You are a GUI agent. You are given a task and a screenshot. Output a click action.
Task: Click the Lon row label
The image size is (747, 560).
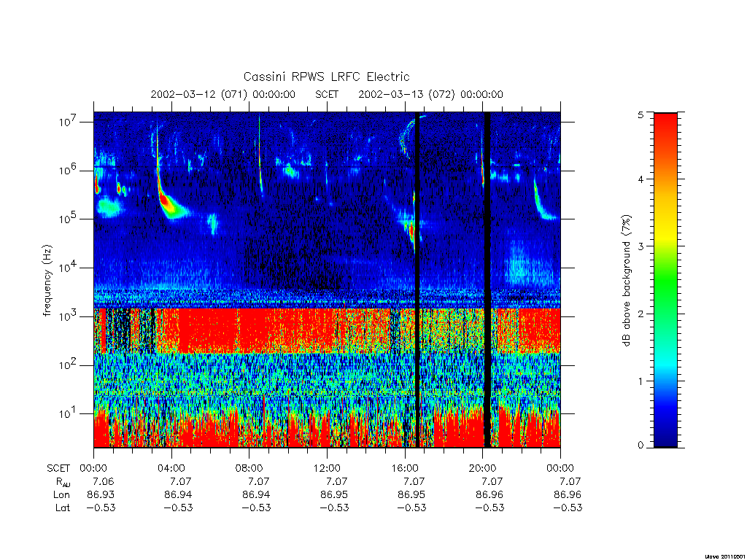coord(61,495)
